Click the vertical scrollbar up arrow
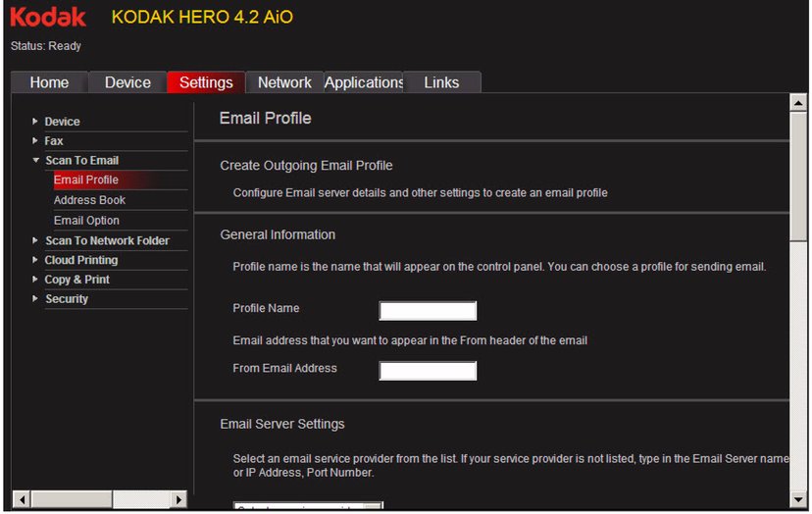This screenshot has height=514, width=812. click(798, 102)
